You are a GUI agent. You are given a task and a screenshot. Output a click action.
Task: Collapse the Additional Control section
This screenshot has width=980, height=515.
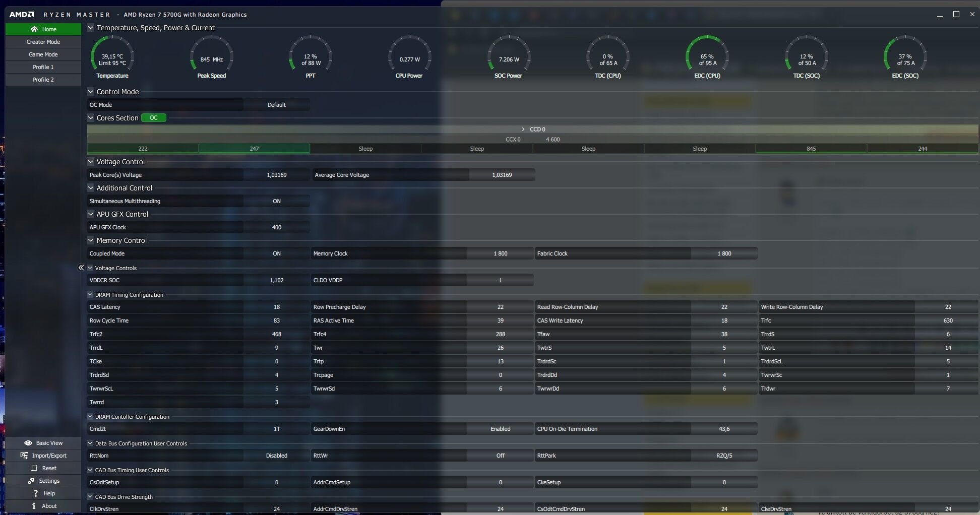click(x=91, y=188)
